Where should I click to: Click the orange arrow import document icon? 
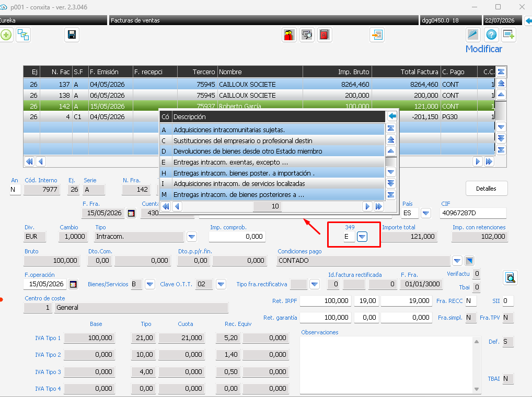tap(377, 35)
